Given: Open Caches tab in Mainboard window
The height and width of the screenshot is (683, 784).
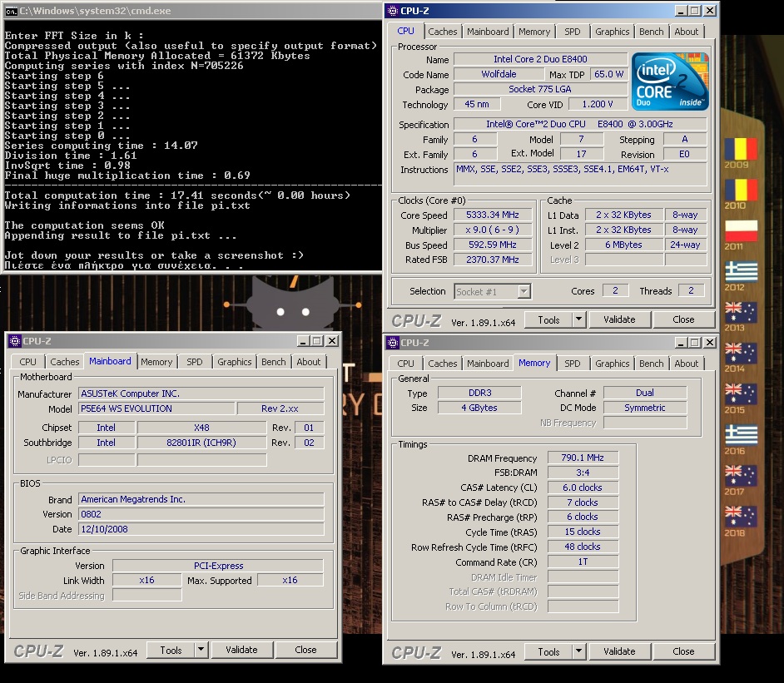Looking at the screenshot, I should click(64, 362).
